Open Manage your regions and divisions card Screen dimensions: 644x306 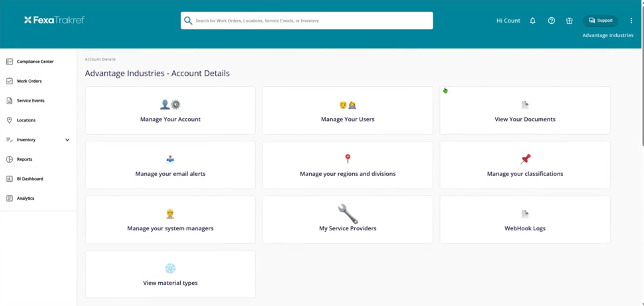click(348, 165)
